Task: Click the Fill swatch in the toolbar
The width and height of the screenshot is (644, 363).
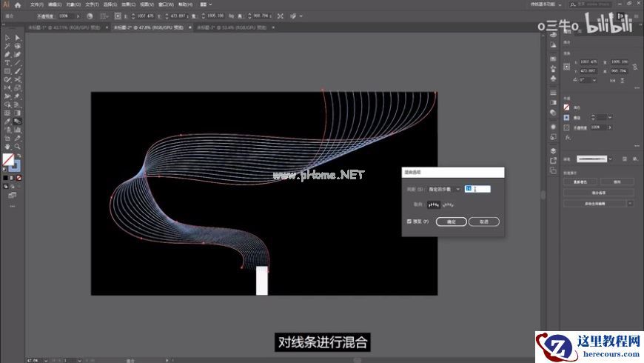Action: (x=8, y=159)
